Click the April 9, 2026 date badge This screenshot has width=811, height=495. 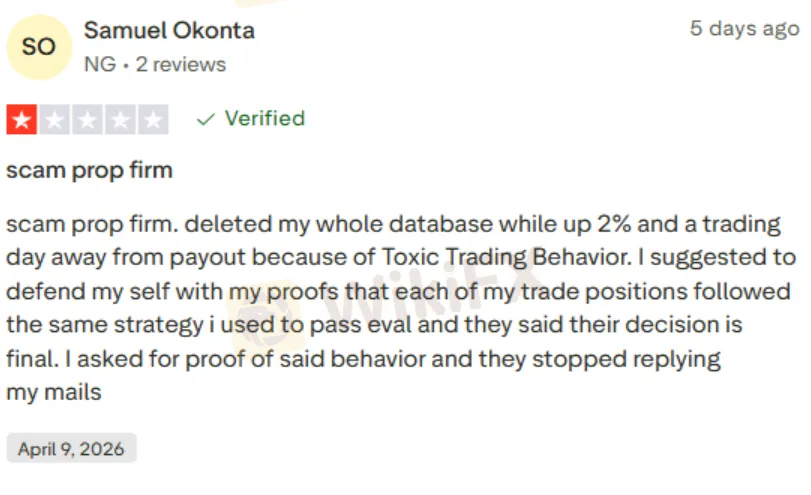pyautogui.click(x=71, y=449)
